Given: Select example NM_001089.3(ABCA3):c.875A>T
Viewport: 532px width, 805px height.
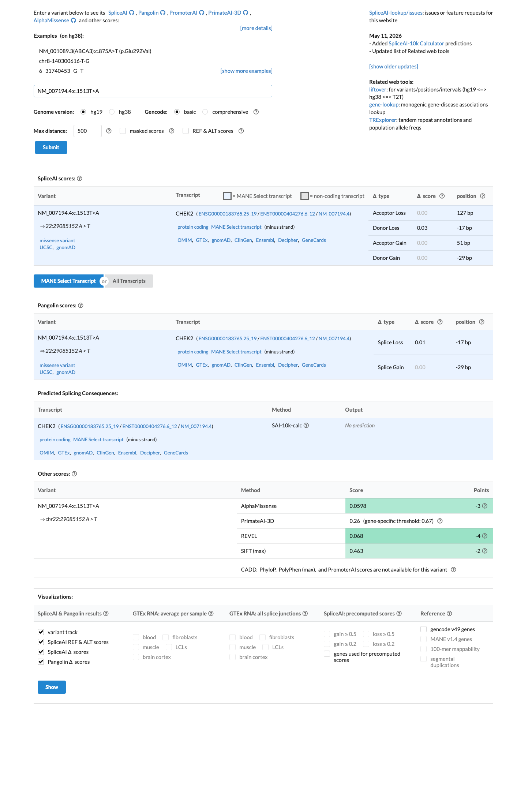Looking at the screenshot, I should pos(95,51).
